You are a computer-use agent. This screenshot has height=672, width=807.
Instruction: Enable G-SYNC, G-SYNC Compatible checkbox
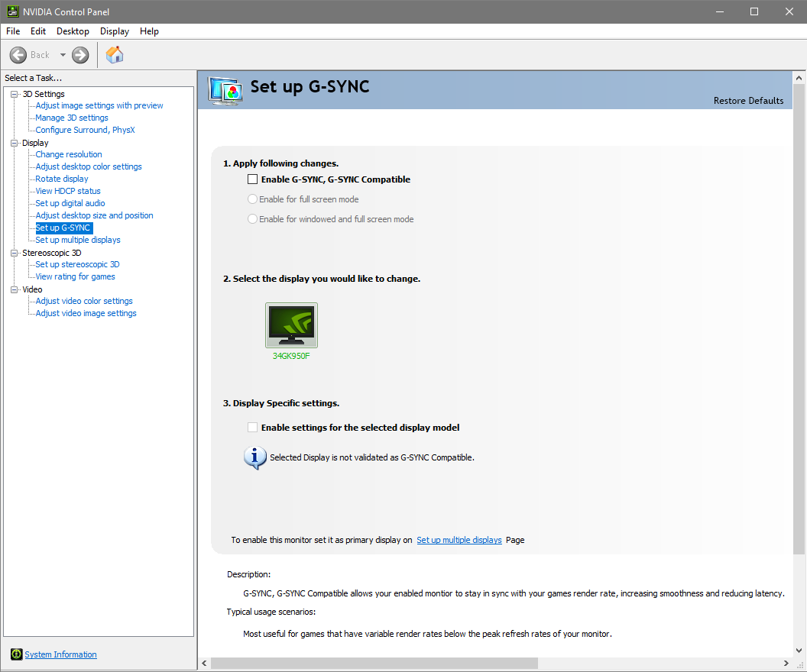tap(252, 179)
